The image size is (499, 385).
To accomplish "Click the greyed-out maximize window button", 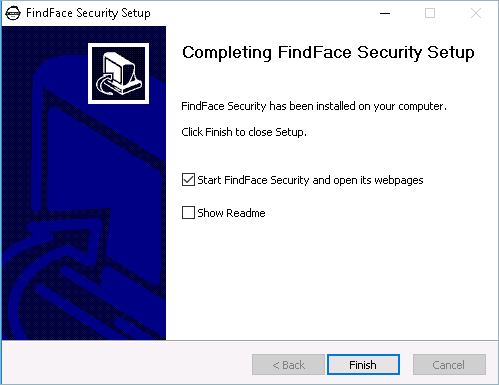I will tap(430, 13).
